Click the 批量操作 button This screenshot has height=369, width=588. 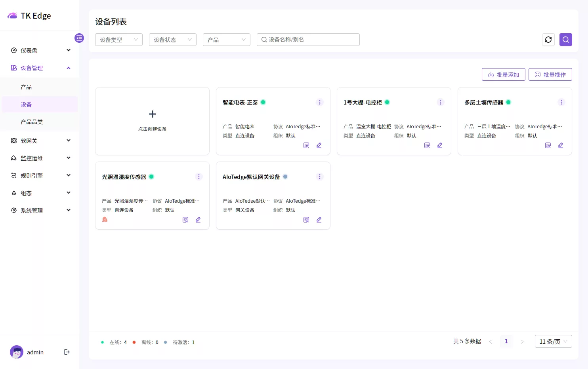click(x=550, y=74)
